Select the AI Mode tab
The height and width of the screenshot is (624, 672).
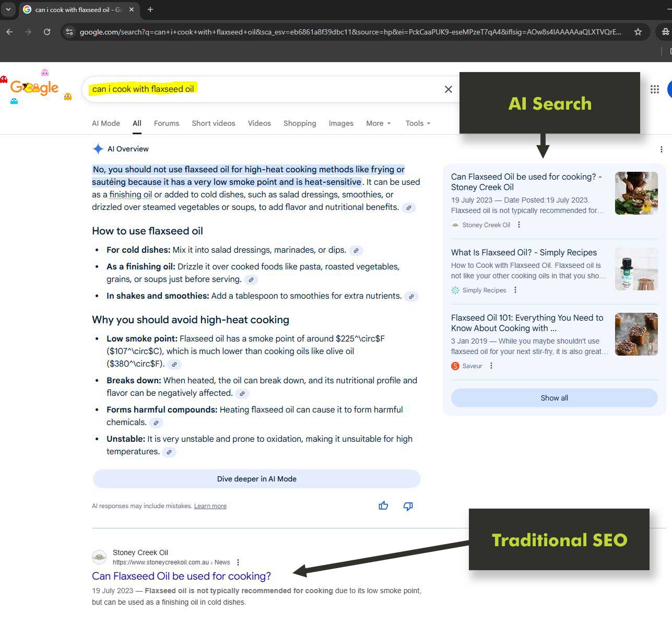[x=105, y=123]
